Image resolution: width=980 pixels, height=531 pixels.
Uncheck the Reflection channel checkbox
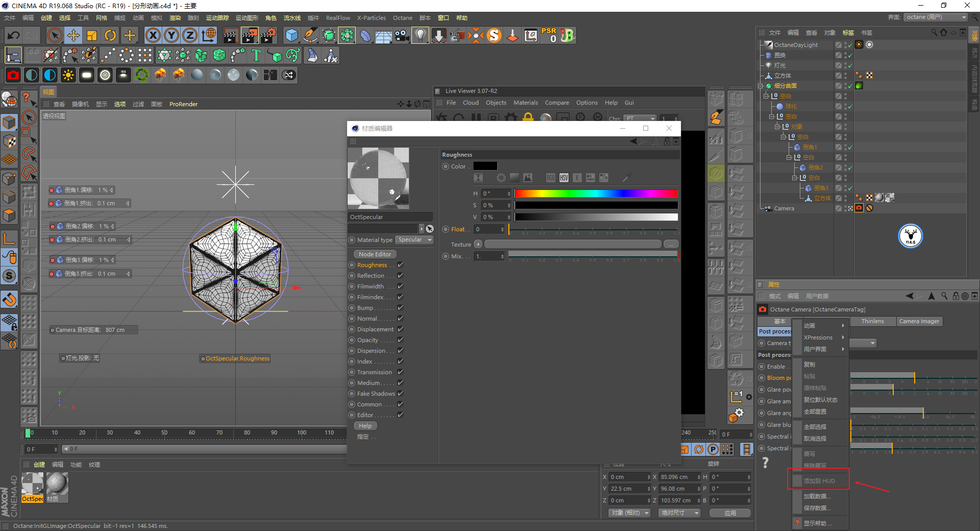(401, 276)
